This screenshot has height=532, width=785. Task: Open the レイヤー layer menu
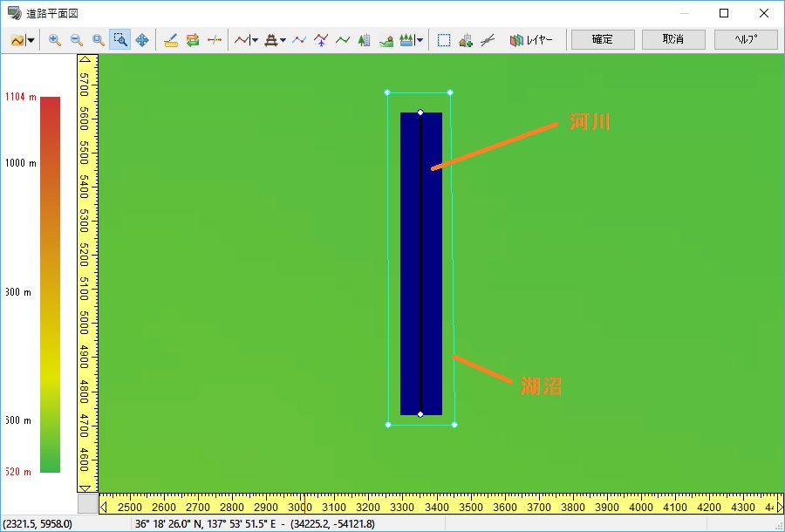[x=532, y=40]
